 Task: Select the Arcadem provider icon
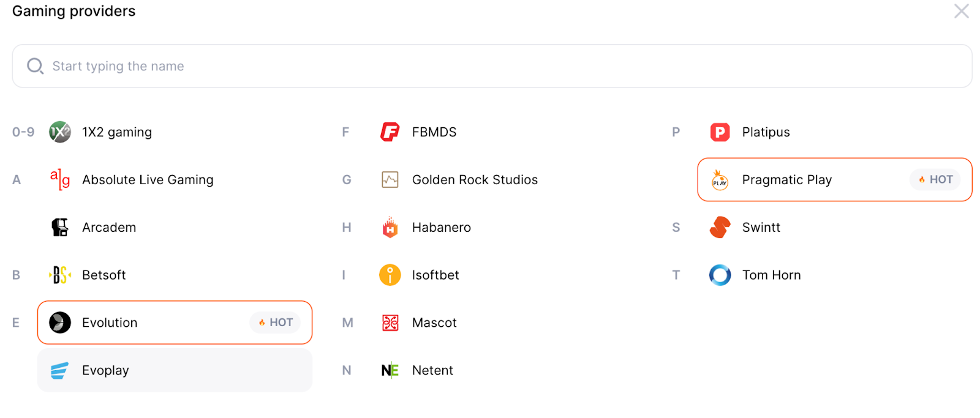(60, 227)
